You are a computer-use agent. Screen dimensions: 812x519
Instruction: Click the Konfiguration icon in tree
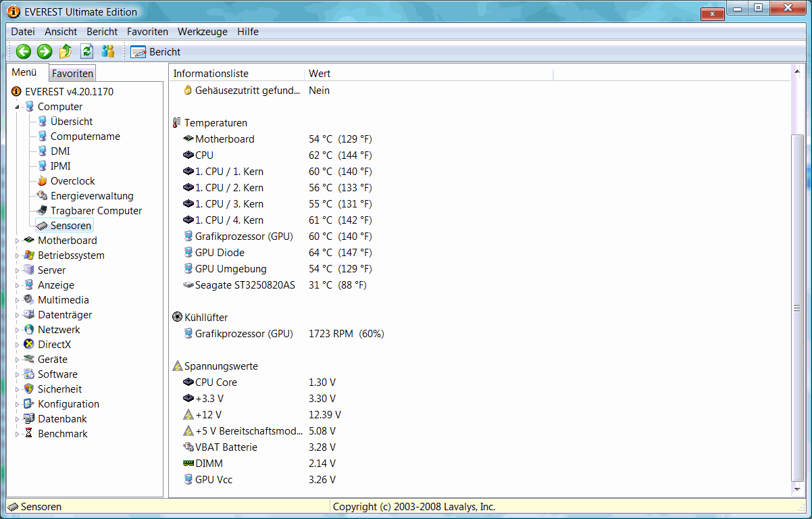tap(29, 404)
